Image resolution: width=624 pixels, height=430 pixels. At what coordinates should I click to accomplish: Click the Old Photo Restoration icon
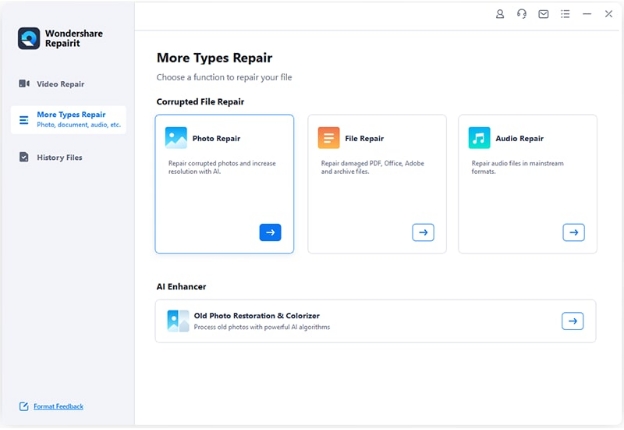click(x=178, y=321)
